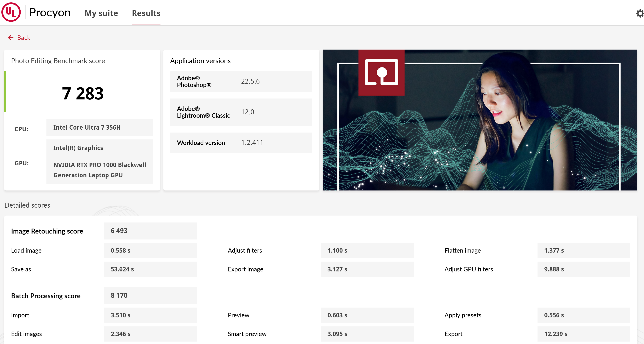Click the Save as value 53.624 s

[x=150, y=269]
